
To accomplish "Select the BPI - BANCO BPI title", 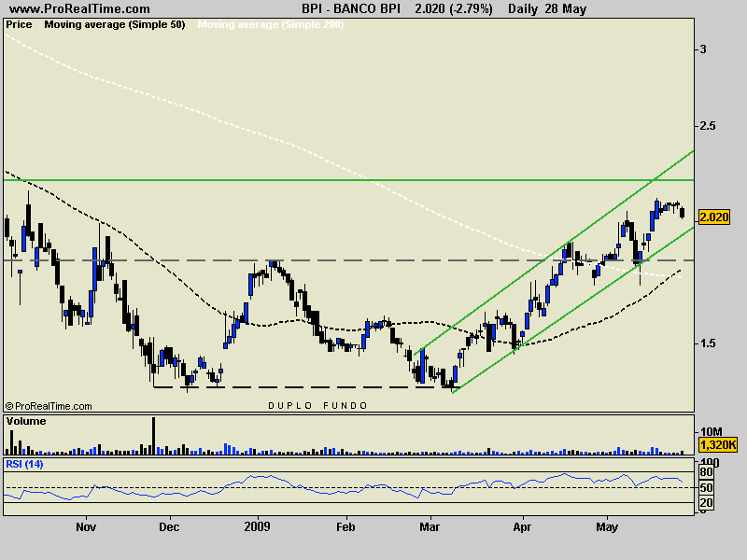I will pyautogui.click(x=351, y=9).
